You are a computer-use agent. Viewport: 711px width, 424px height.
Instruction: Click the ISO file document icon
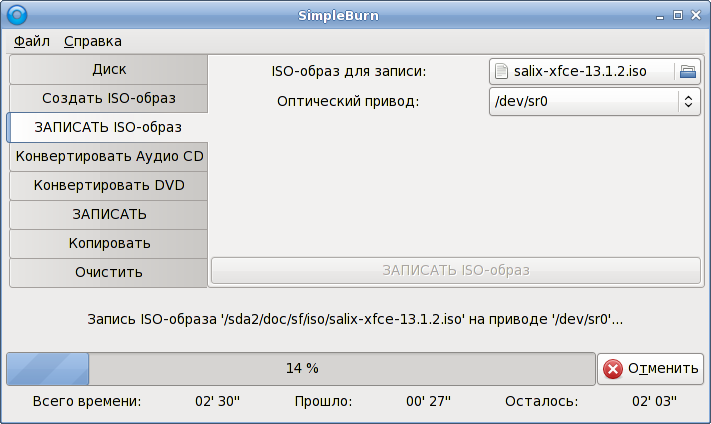pos(502,71)
